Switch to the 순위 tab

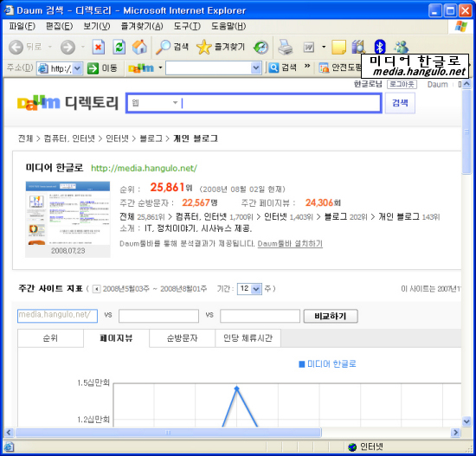[x=50, y=338]
